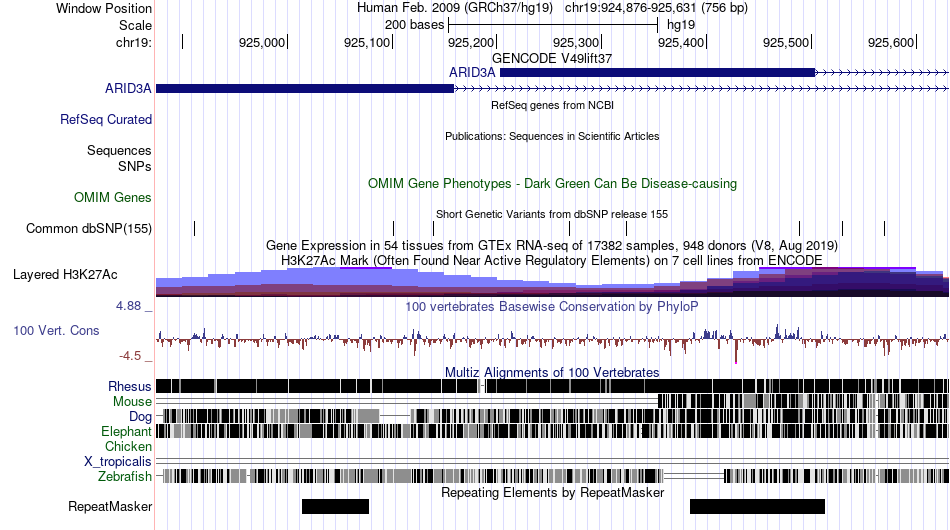Viewport: 950px width, 530px height.
Task: Click the GTEx Gene Expression track title
Action: pyautogui.click(x=552, y=245)
